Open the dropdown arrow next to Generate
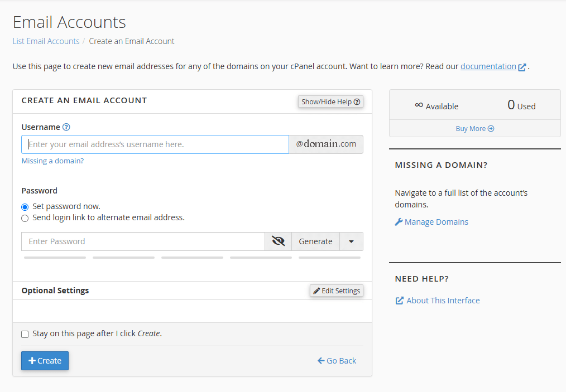The height and width of the screenshot is (392, 566). 351,241
